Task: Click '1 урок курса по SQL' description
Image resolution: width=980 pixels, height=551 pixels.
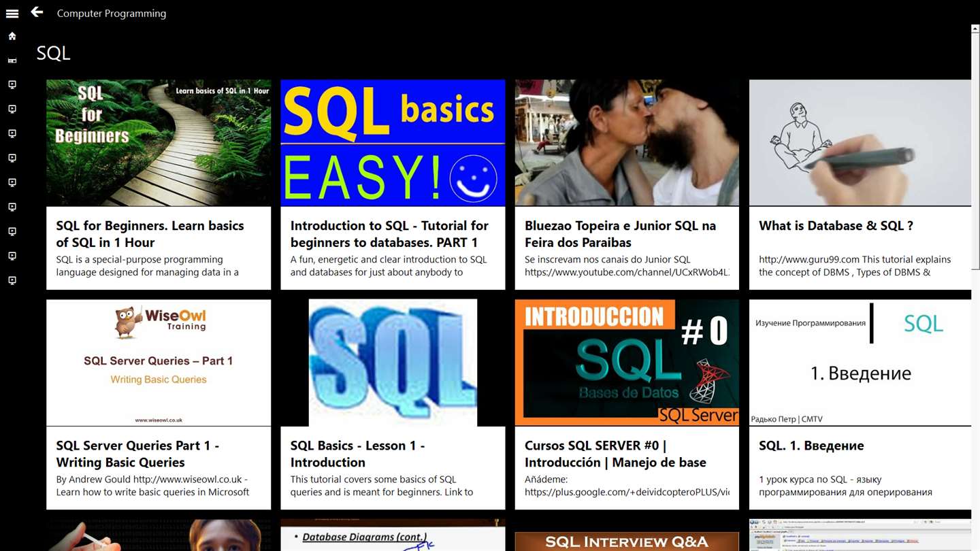Action: pyautogui.click(x=845, y=486)
